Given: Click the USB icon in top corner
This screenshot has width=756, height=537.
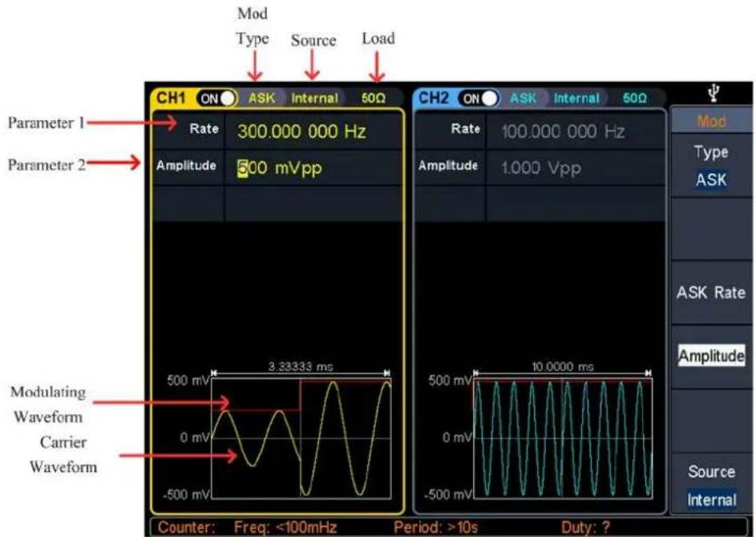Looking at the screenshot, I should pos(714,92).
